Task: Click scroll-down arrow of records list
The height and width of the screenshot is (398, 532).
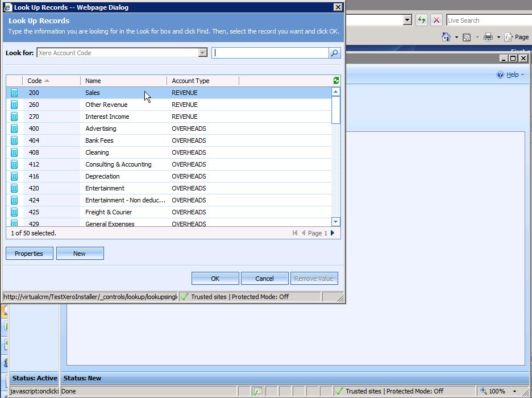Action: tap(335, 222)
